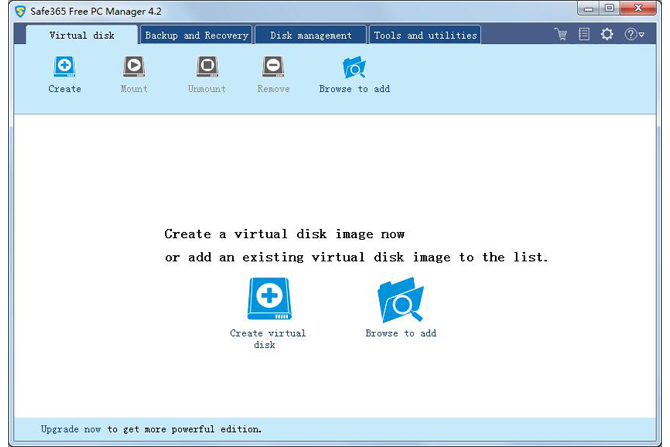This screenshot has height=447, width=670.
Task: Maximize the Safe365 window
Action: [x=609, y=9]
